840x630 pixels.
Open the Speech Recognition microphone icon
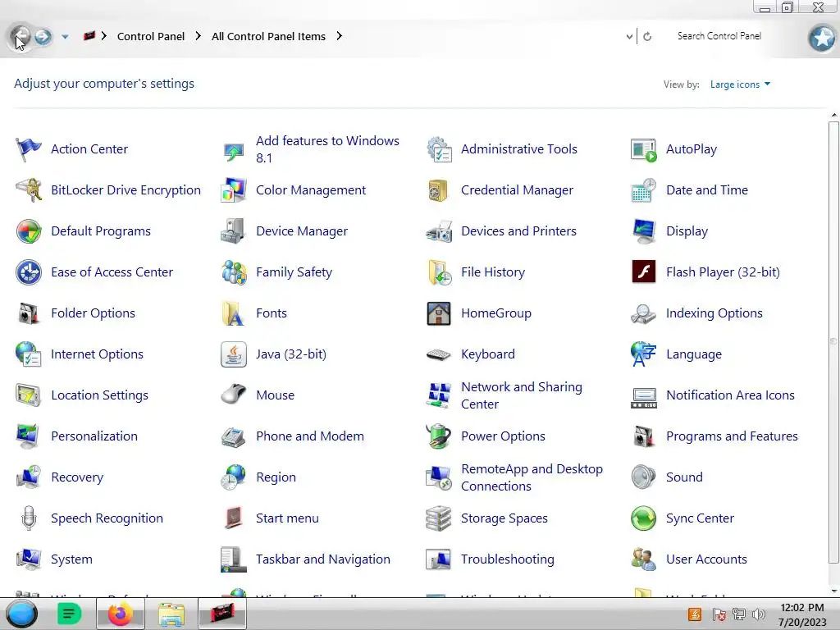[29, 518]
